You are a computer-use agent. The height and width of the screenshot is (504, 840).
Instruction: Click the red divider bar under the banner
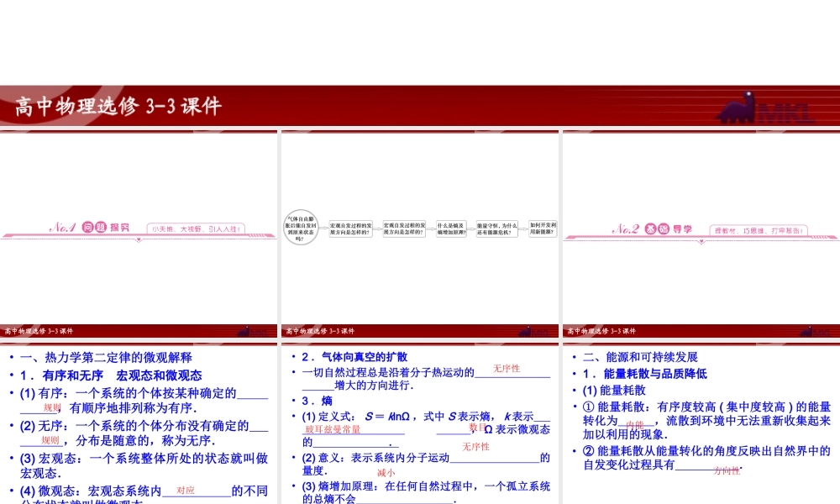point(420,130)
